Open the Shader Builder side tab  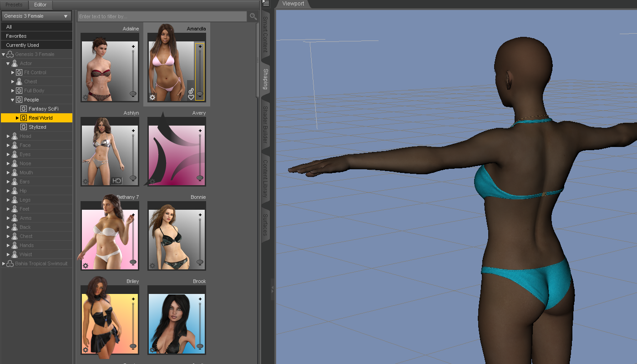click(x=265, y=125)
